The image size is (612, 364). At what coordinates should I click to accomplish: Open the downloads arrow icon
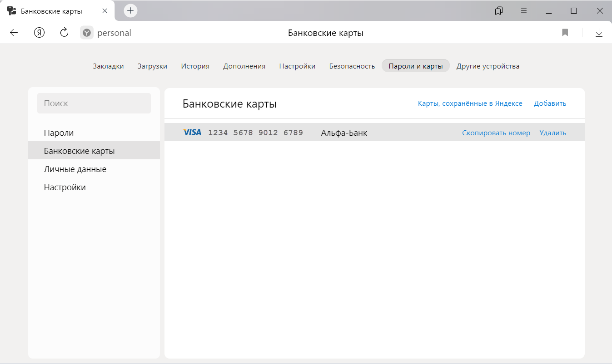click(599, 33)
